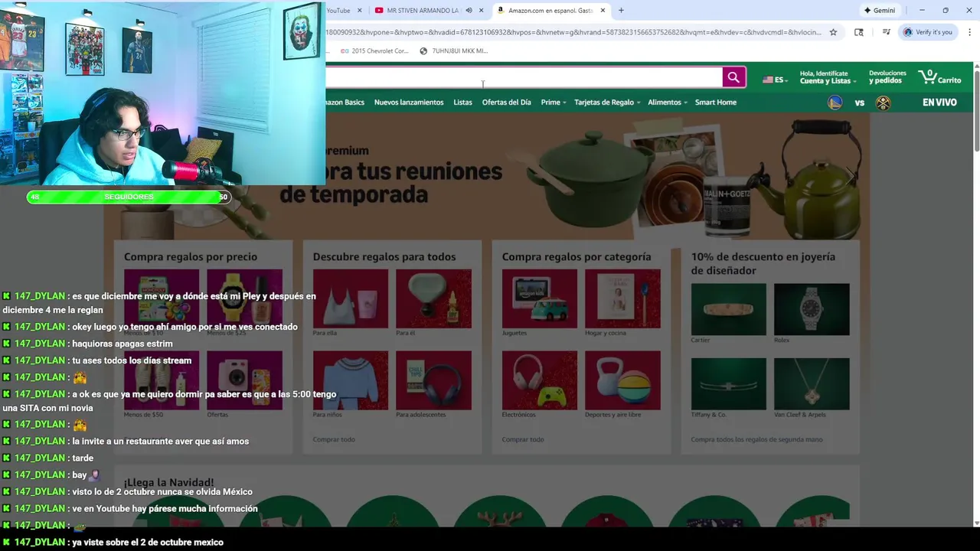
Task: Open Para él gift thumbnail
Action: 433,298
